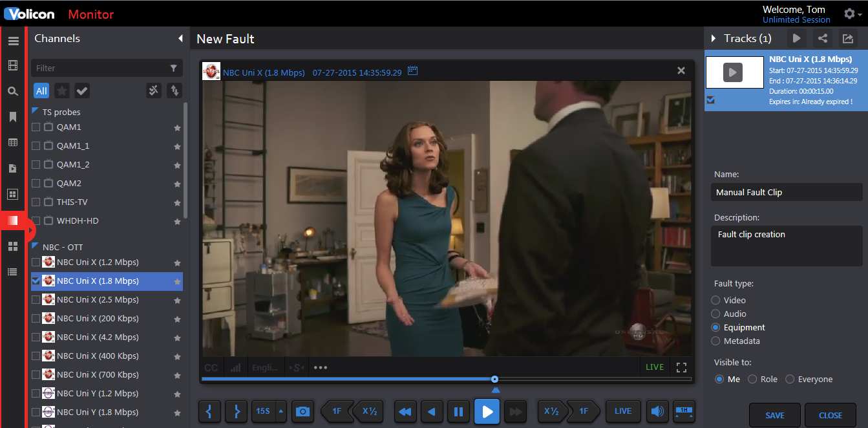Open the list view sidebar icon
The height and width of the screenshot is (428, 868).
(x=13, y=272)
